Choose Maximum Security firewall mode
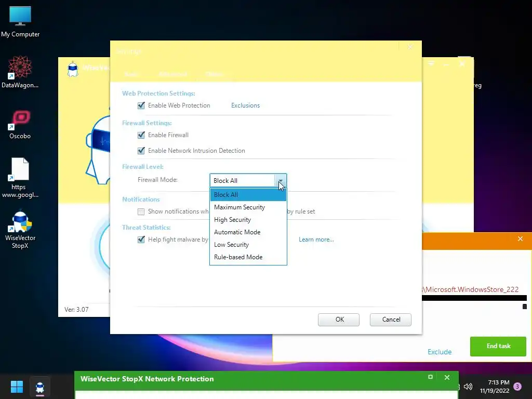Image resolution: width=532 pixels, height=399 pixels. [248, 207]
